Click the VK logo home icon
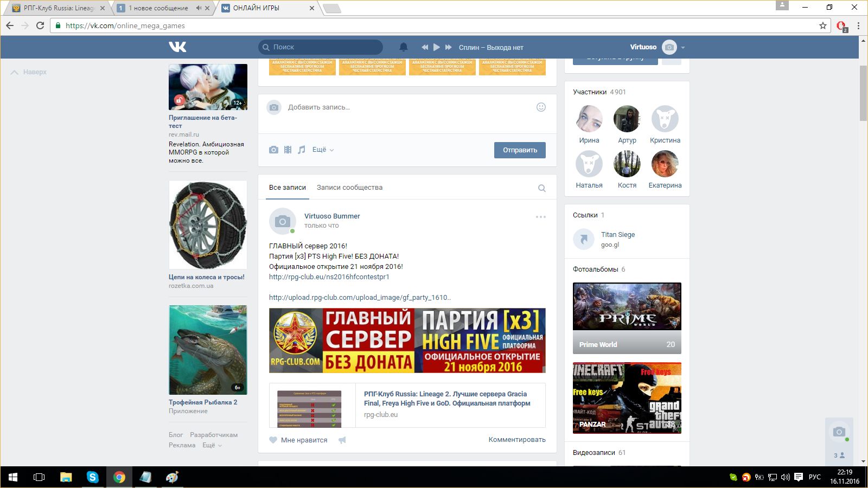This screenshot has height=488, width=868. pos(177,47)
